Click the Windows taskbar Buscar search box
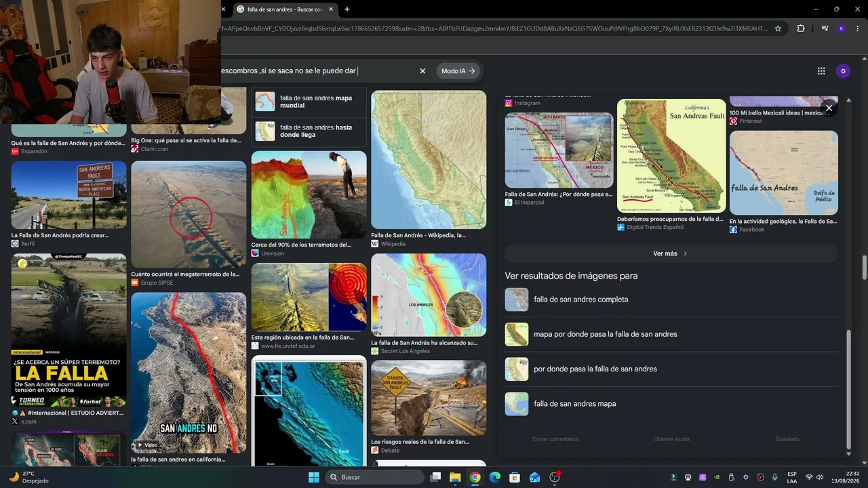 [374, 477]
